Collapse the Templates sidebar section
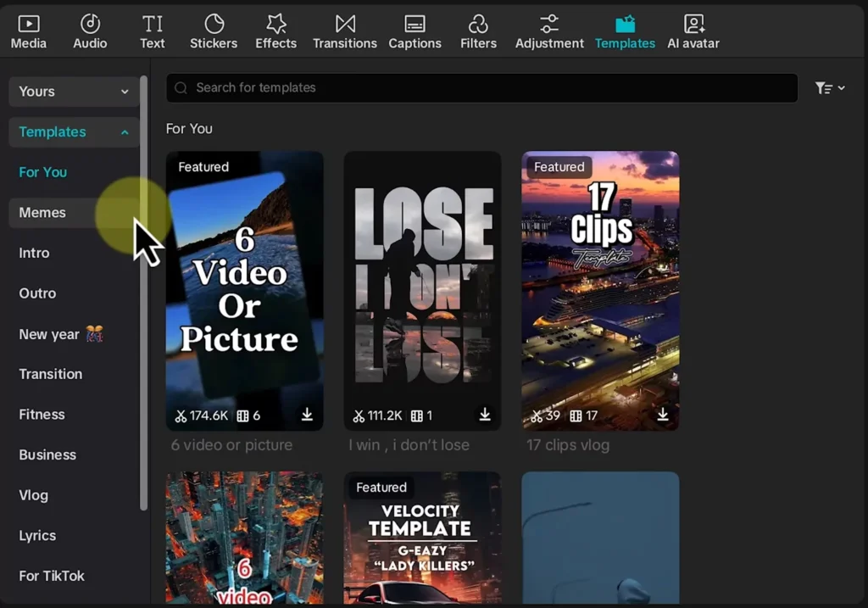The height and width of the screenshot is (608, 868). click(x=74, y=132)
